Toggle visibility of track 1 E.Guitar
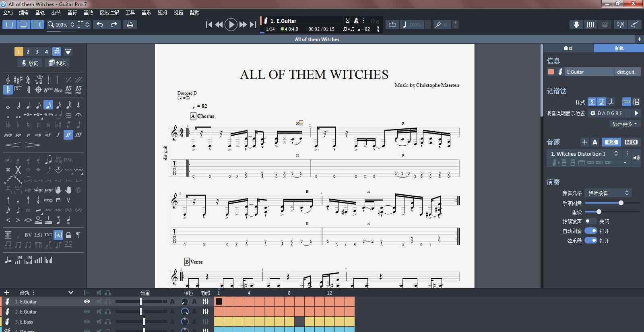Image resolution: width=644 pixels, height=332 pixels. [87, 301]
